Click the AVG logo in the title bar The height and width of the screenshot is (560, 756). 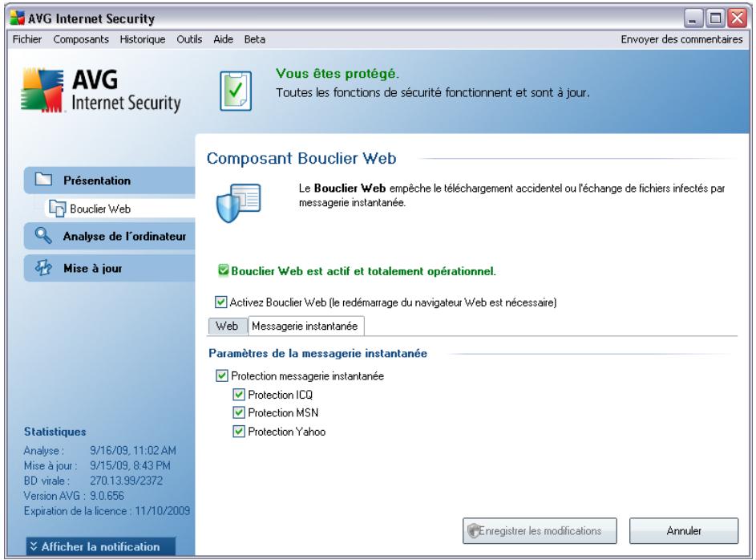click(17, 18)
